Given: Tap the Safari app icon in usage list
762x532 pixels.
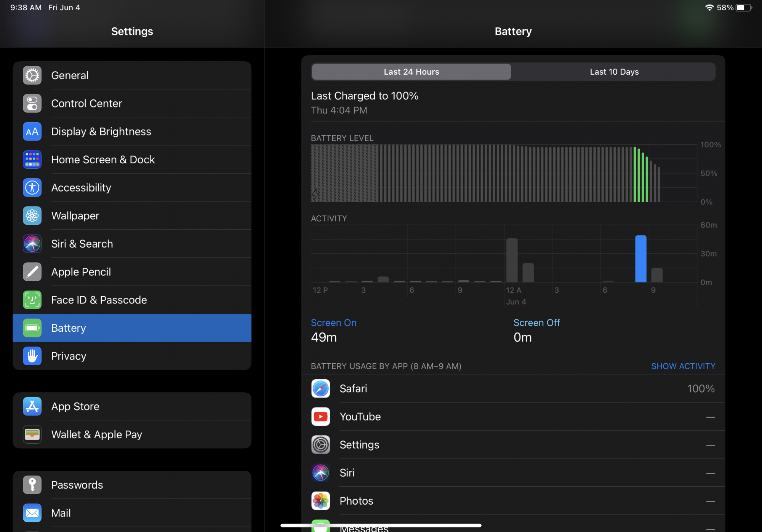Looking at the screenshot, I should pyautogui.click(x=320, y=389).
